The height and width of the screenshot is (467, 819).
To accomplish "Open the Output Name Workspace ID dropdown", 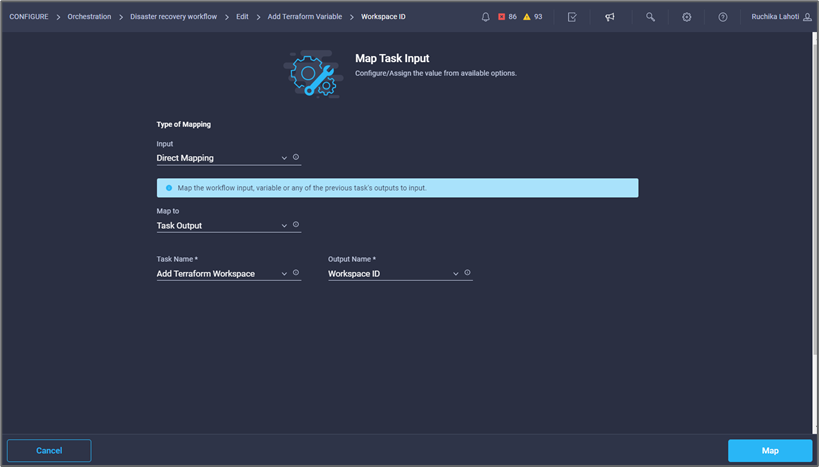I will pyautogui.click(x=393, y=274).
